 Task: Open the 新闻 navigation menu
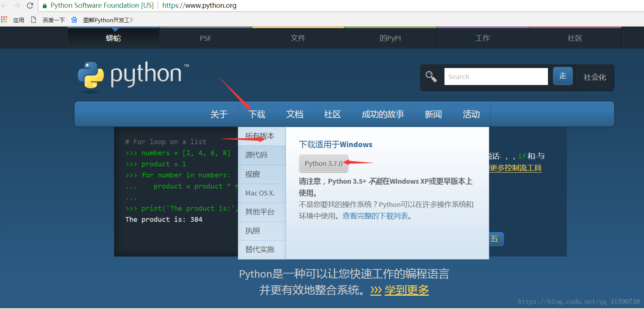pyautogui.click(x=433, y=114)
